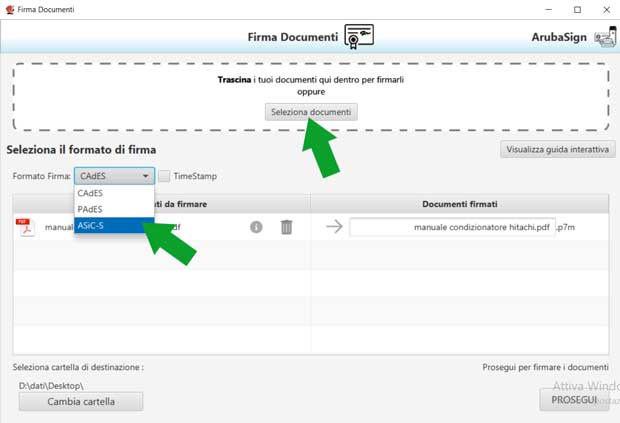Click the ArubaSign logo icon
The height and width of the screenshot is (423, 620).
click(605, 37)
